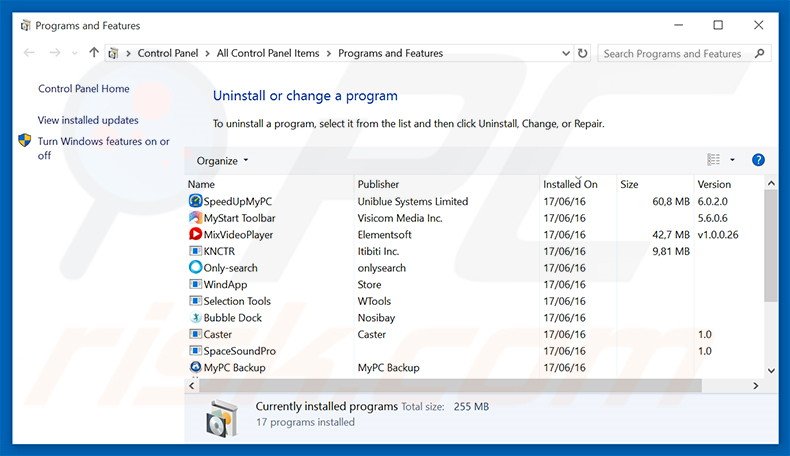Click the 60,8 MB size value
The width and height of the screenshot is (790, 456).
point(671,202)
